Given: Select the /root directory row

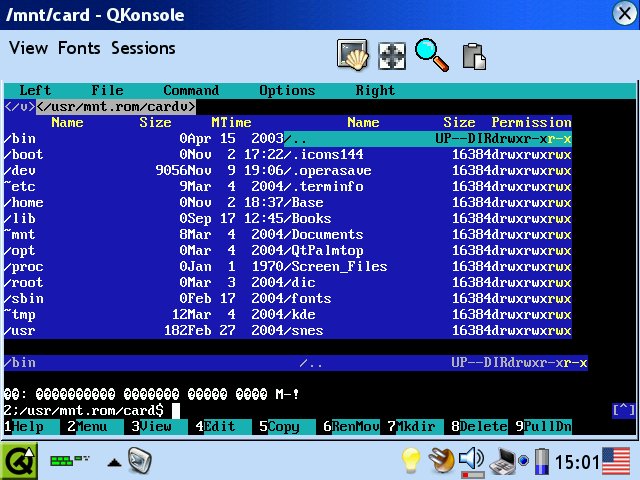Looking at the screenshot, I should 144,282.
